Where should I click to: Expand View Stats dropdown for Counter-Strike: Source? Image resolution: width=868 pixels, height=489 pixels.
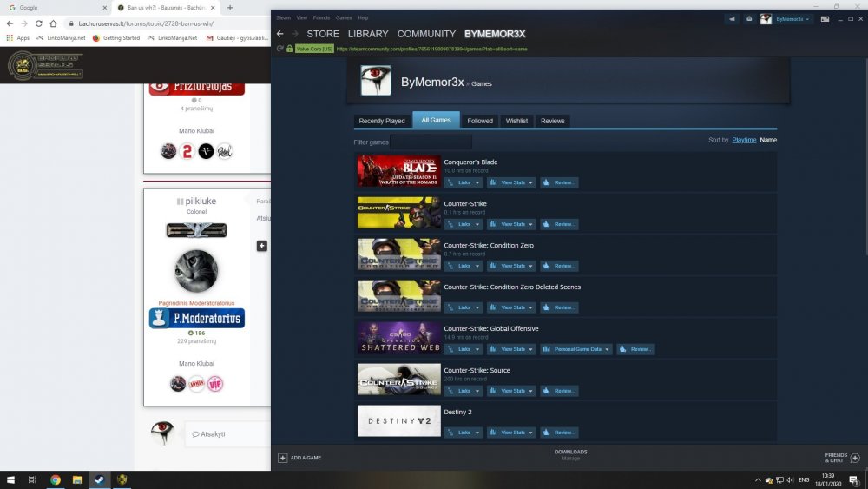pyautogui.click(x=510, y=391)
